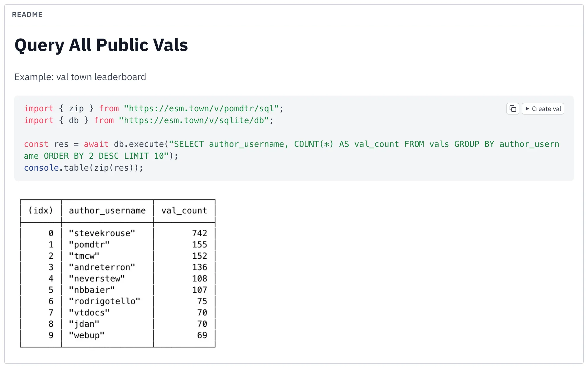Click the console.table(zip(res)) code line
The height and width of the screenshot is (368, 588).
click(x=83, y=168)
